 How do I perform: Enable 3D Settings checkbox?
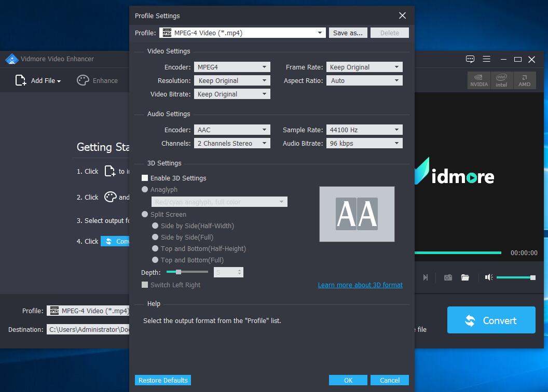[145, 178]
